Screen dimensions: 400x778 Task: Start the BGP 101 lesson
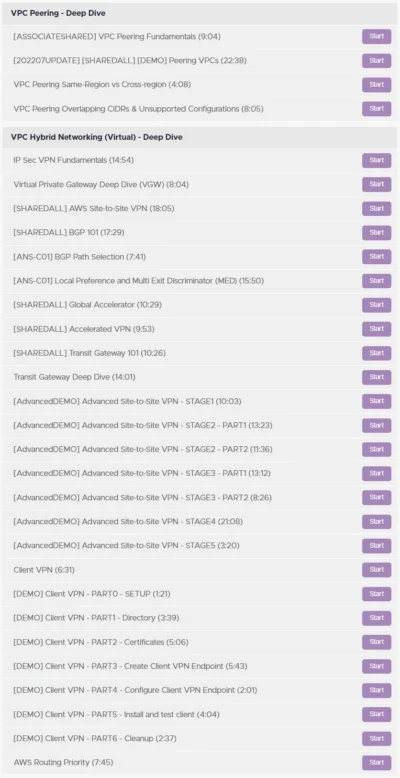tap(376, 232)
